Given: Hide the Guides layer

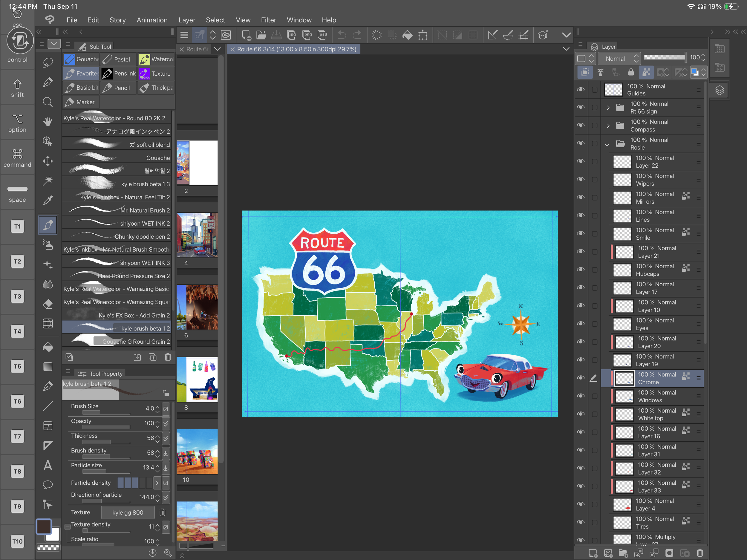Looking at the screenshot, I should click(581, 90).
